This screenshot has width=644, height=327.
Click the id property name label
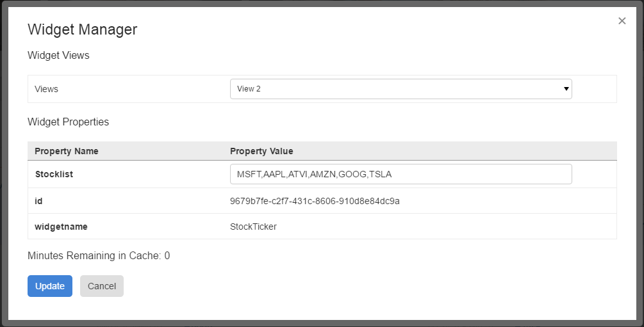pos(38,201)
